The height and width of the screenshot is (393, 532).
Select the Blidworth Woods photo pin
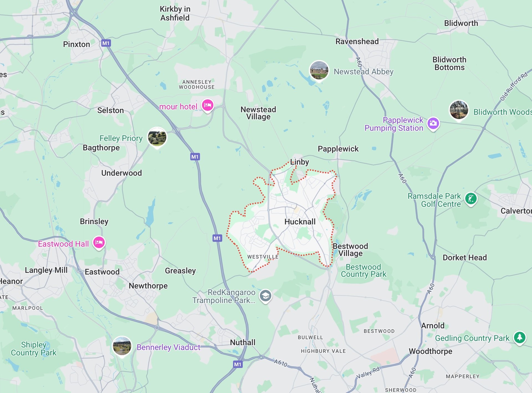[459, 110]
